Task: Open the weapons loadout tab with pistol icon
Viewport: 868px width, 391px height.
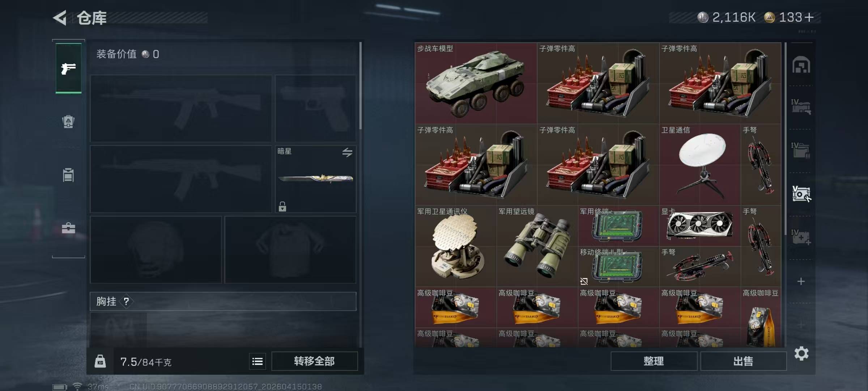Action: pyautogui.click(x=68, y=68)
